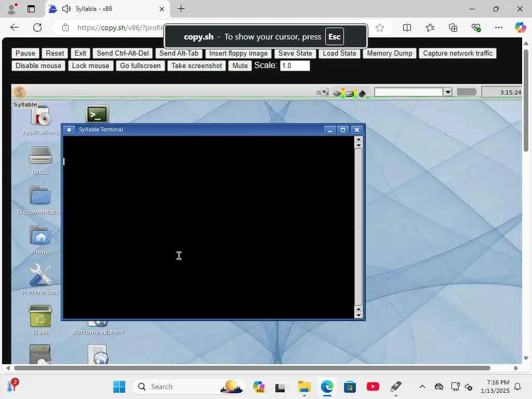Open Edge Settings and more menu

(498, 28)
